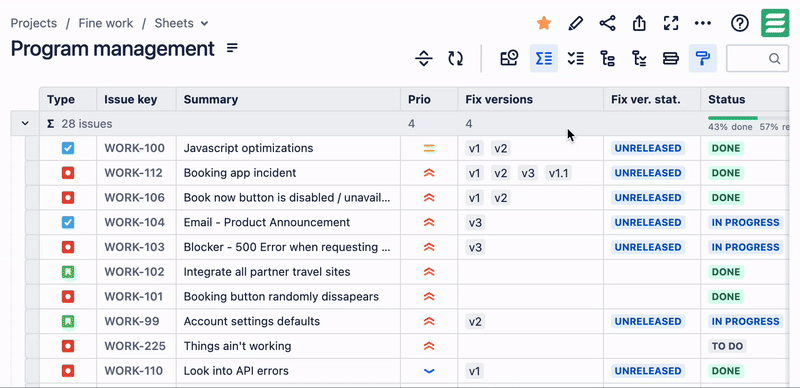Open issue WORK-103 link

tap(135, 247)
